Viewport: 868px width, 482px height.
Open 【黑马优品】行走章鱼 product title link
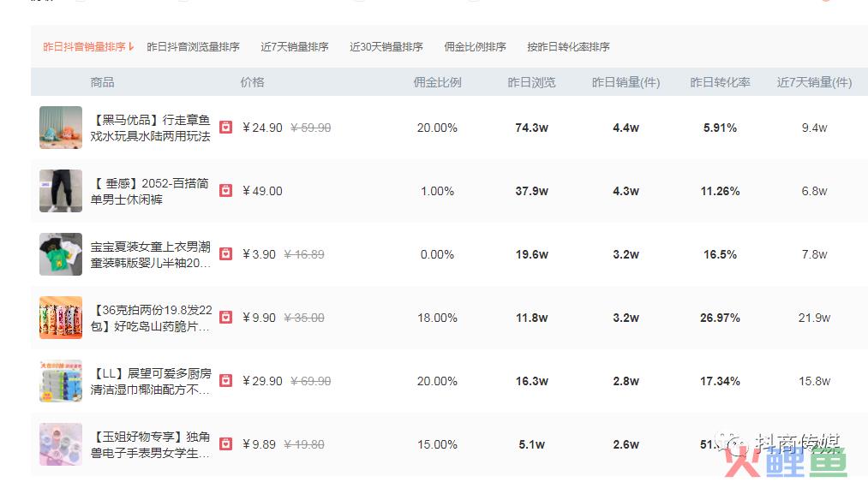point(151,128)
